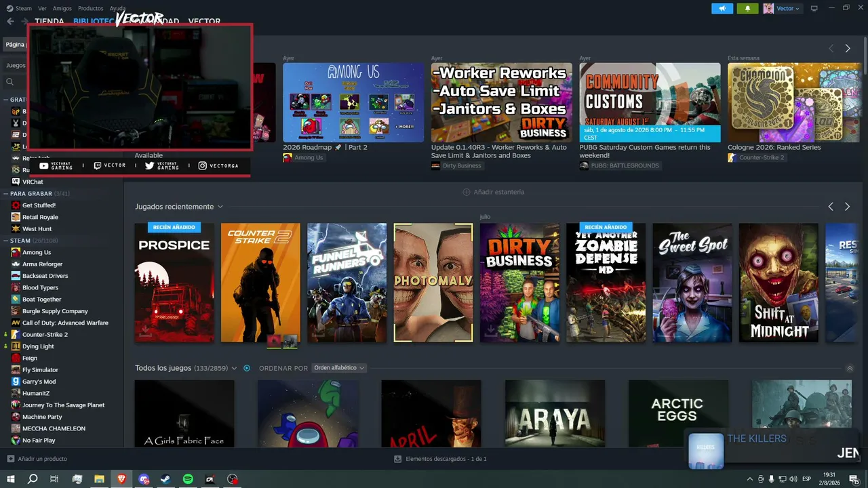Click the Backseat Drivers sidebar icon
The image size is (868, 488).
(16, 276)
